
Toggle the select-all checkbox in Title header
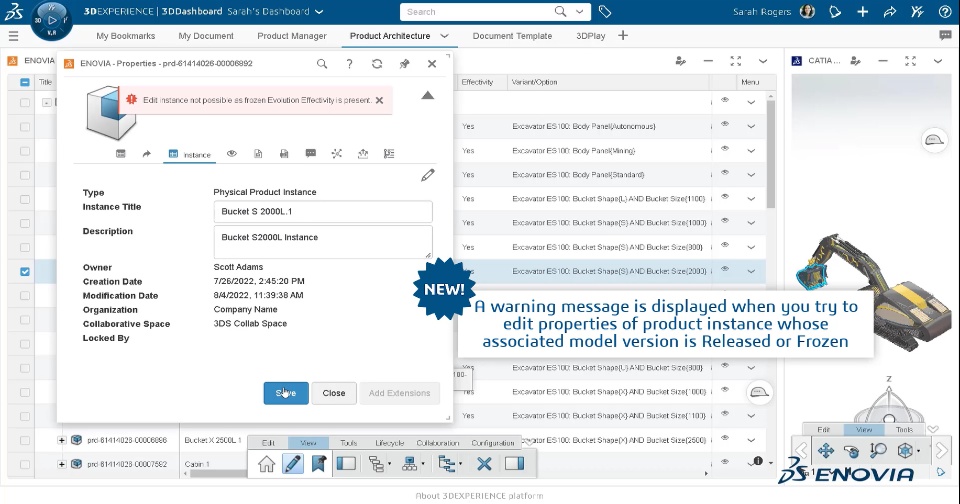[24, 82]
